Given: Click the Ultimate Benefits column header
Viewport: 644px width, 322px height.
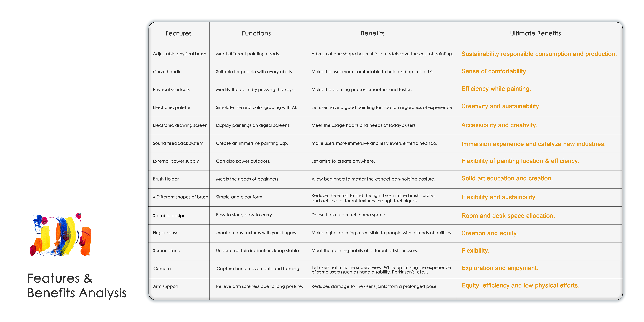Looking at the screenshot, I should point(535,33).
